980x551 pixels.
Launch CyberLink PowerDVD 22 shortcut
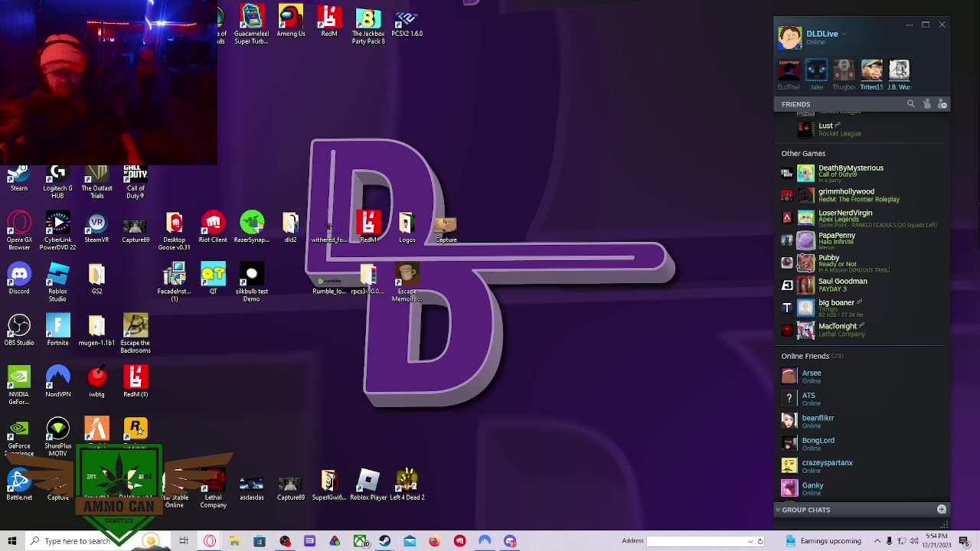pos(58,231)
